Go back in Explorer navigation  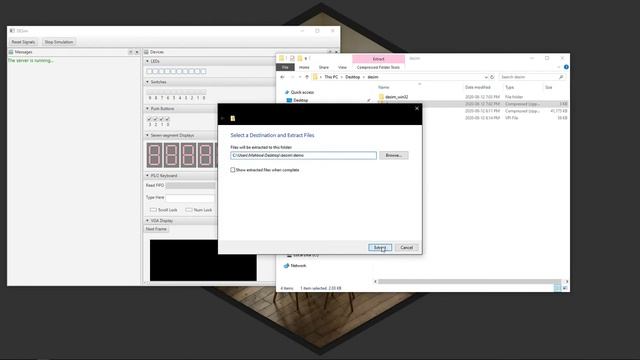pos(282,77)
